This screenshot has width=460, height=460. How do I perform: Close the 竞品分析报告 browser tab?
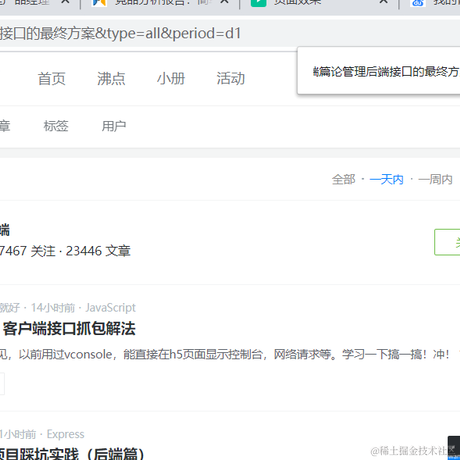click(x=224, y=2)
